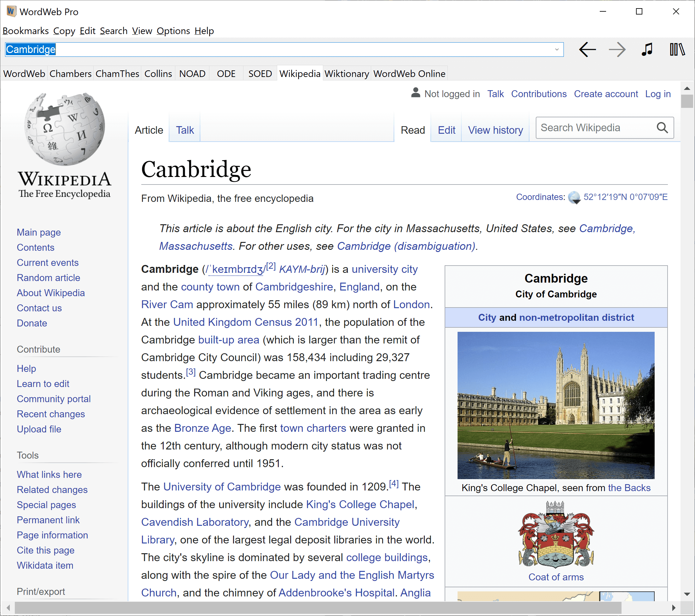Switch to the Wiktionary tab
This screenshot has width=695, height=616.
(x=347, y=74)
